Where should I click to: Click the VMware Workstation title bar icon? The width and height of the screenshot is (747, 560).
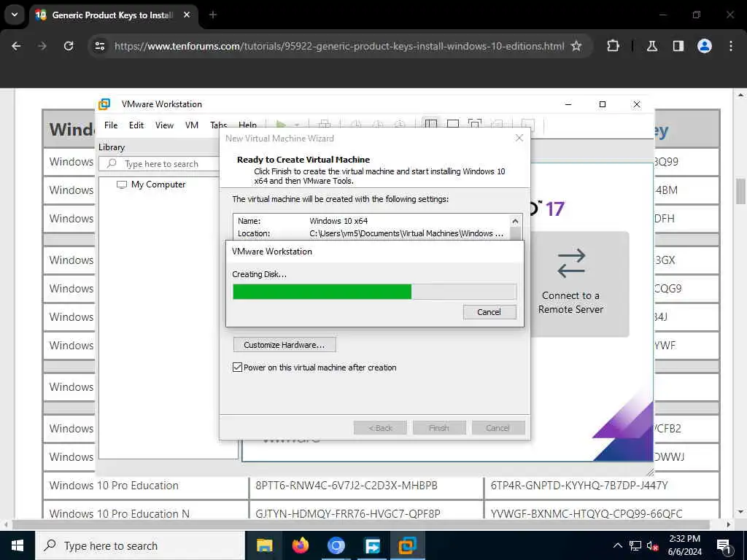(104, 104)
